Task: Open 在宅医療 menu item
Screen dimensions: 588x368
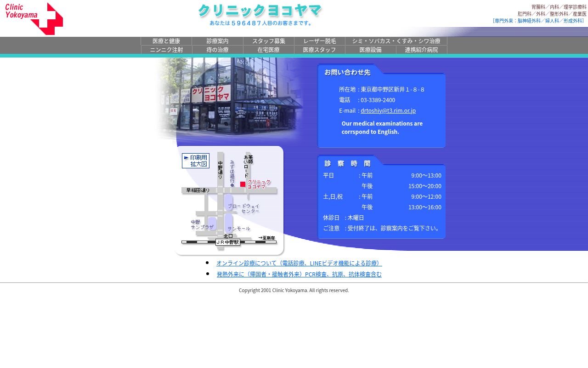Action: [x=269, y=50]
